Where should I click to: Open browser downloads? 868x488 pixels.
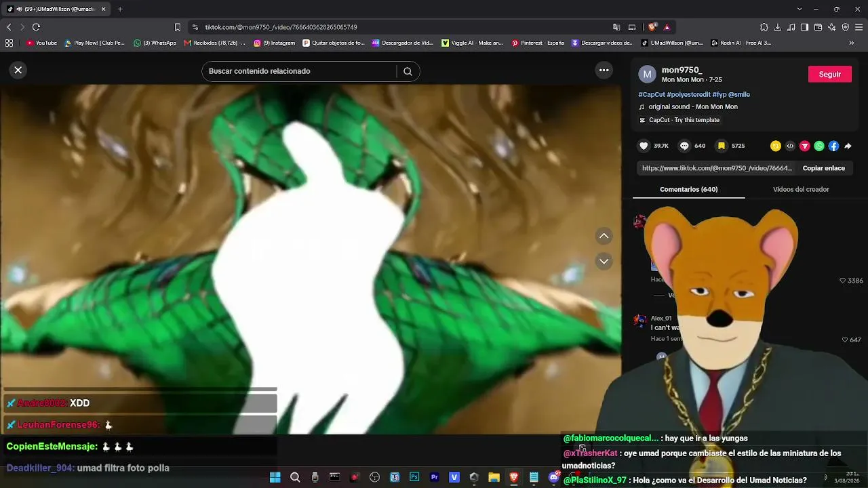click(x=777, y=27)
